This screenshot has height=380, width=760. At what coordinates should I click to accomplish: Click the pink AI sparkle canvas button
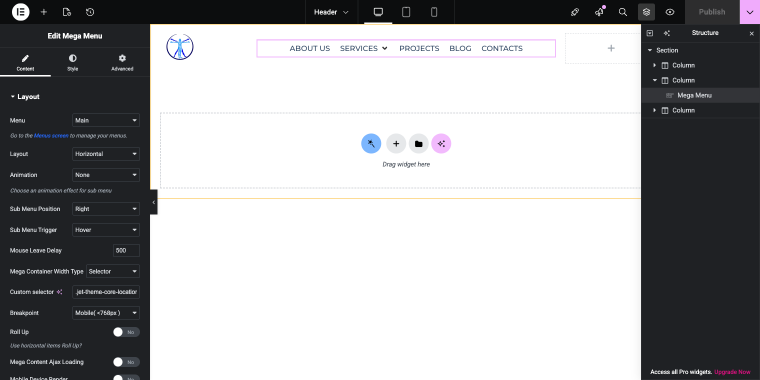[441, 143]
